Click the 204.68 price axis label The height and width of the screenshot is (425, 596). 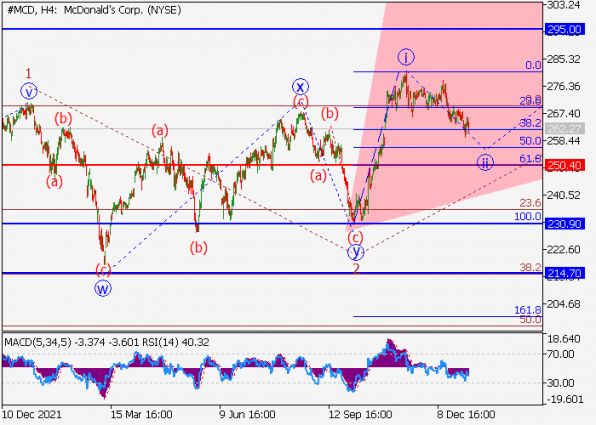point(563,304)
